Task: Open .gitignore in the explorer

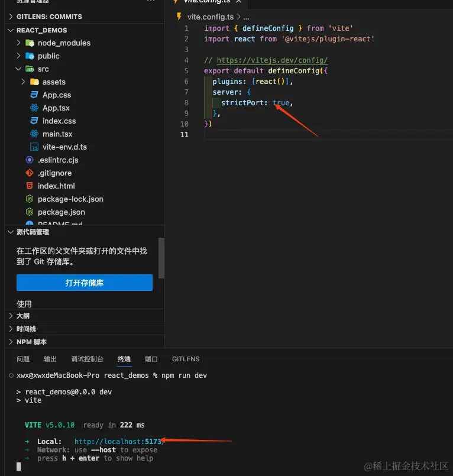Action: [54, 173]
